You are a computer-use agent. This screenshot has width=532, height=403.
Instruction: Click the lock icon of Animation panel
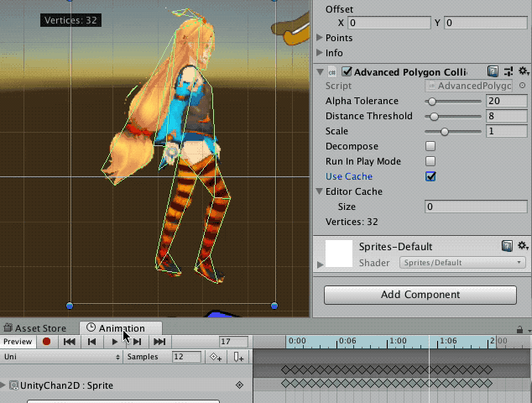(519, 329)
